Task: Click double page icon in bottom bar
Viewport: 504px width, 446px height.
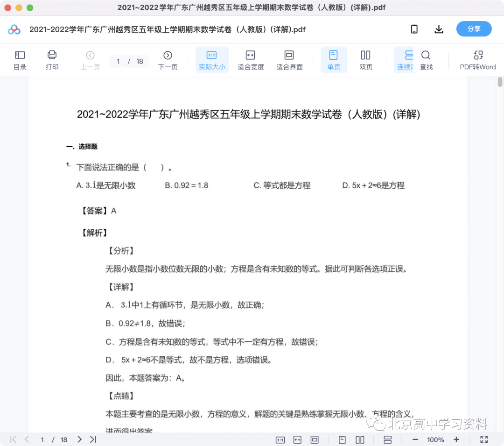Action: pyautogui.click(x=360, y=439)
